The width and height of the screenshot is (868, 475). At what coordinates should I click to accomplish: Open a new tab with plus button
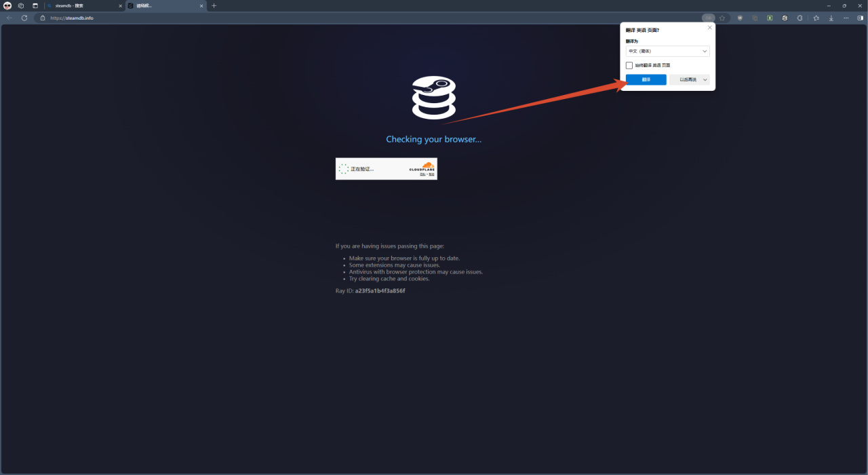pos(214,5)
